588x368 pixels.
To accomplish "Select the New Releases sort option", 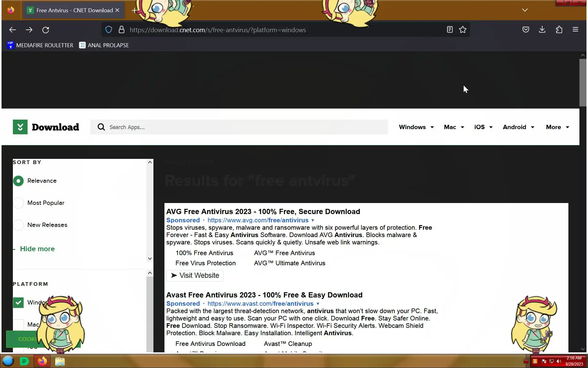I will [x=18, y=225].
